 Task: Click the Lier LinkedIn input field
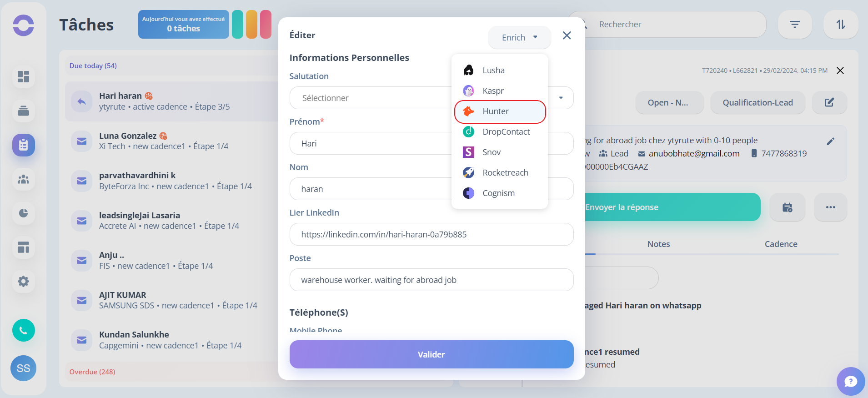click(x=431, y=234)
